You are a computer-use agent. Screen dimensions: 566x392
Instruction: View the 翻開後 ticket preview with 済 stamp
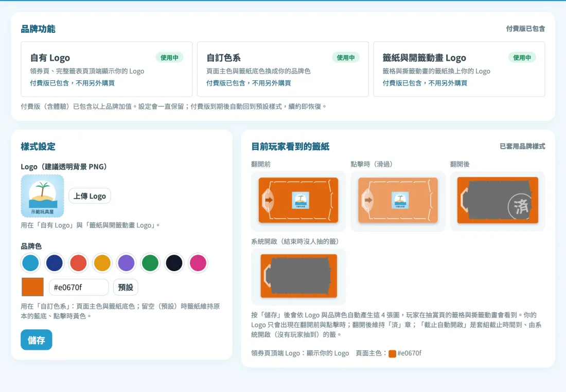[x=498, y=200]
